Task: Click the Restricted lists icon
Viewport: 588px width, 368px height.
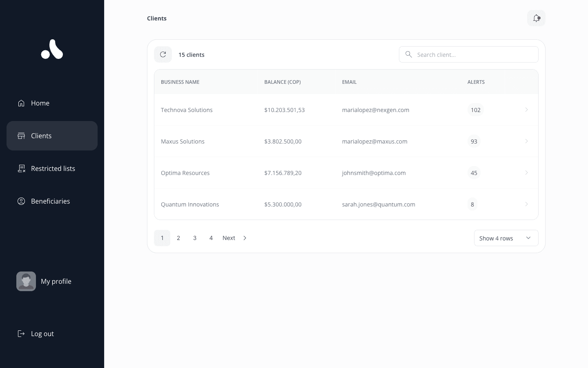Action: (x=22, y=168)
